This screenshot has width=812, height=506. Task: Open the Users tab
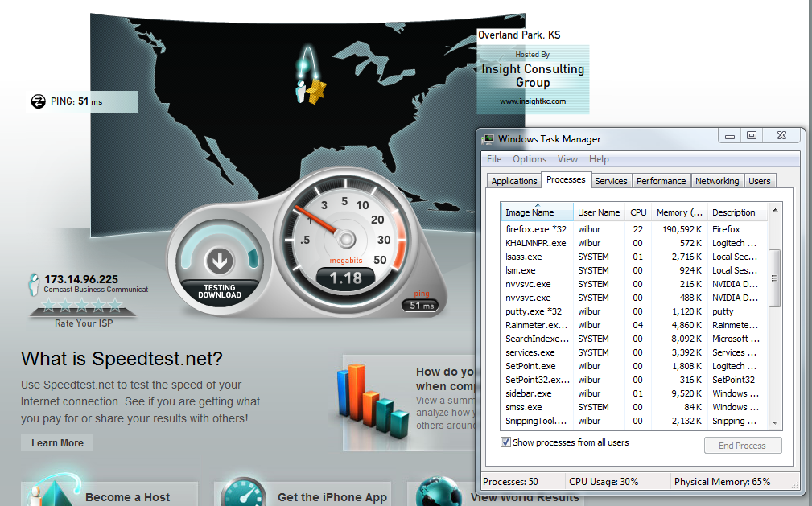click(x=759, y=181)
